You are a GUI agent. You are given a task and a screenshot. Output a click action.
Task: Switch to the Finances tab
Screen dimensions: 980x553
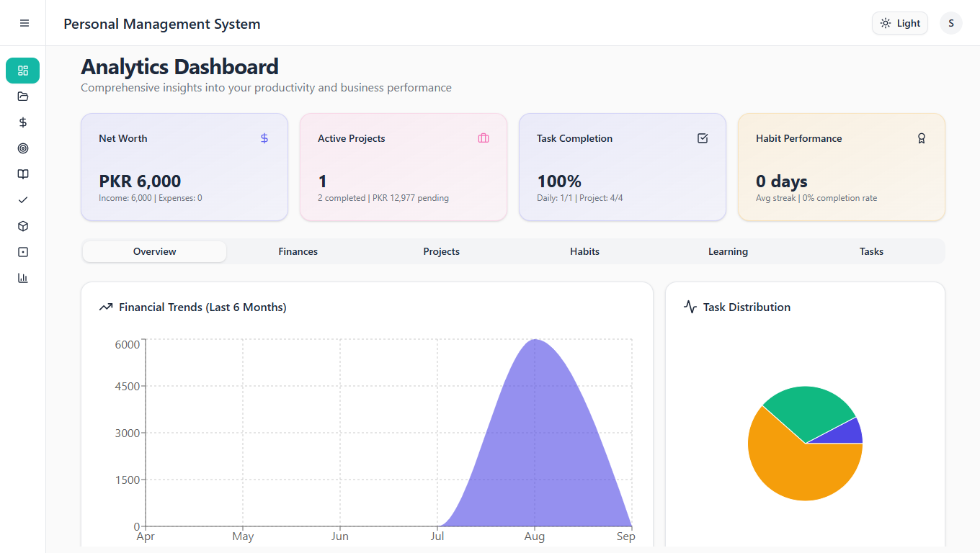[x=298, y=251]
